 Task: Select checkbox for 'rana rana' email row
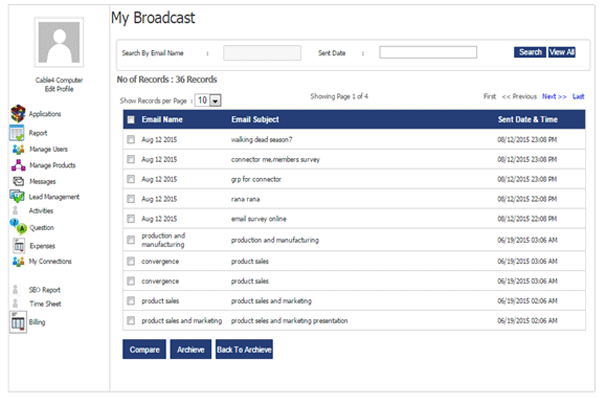[131, 199]
